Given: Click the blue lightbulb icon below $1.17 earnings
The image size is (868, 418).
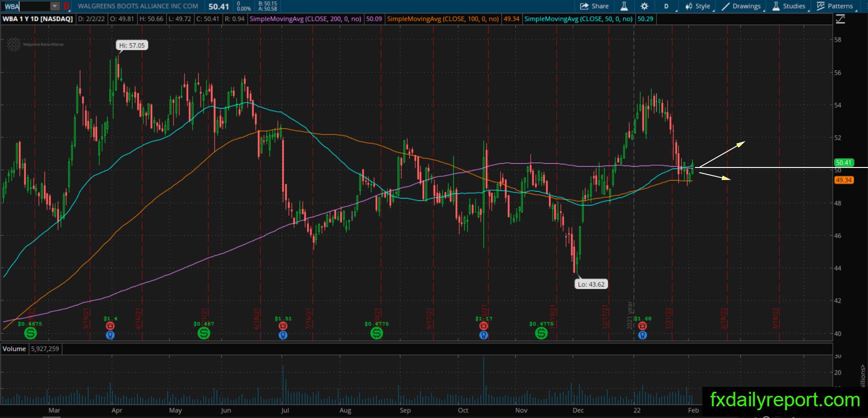Looking at the screenshot, I should 483,335.
